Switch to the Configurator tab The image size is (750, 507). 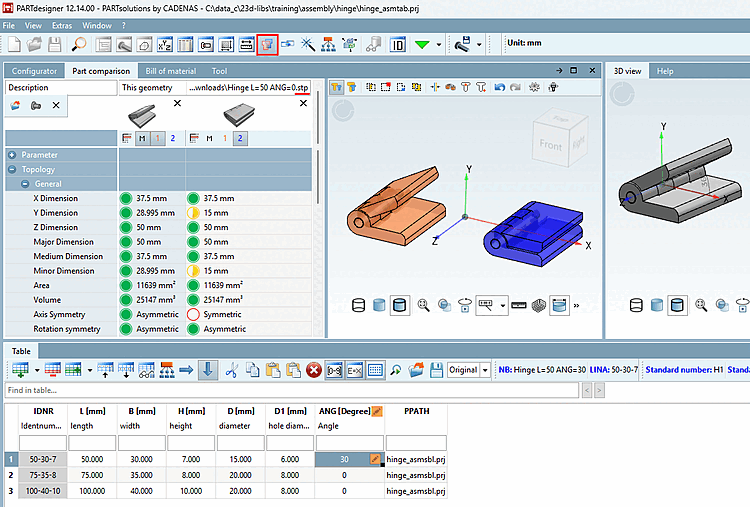pyautogui.click(x=34, y=71)
